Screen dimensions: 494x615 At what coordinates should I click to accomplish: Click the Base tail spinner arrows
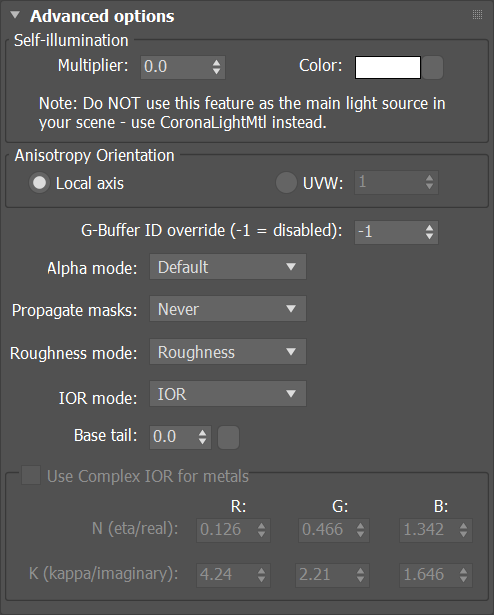click(202, 437)
